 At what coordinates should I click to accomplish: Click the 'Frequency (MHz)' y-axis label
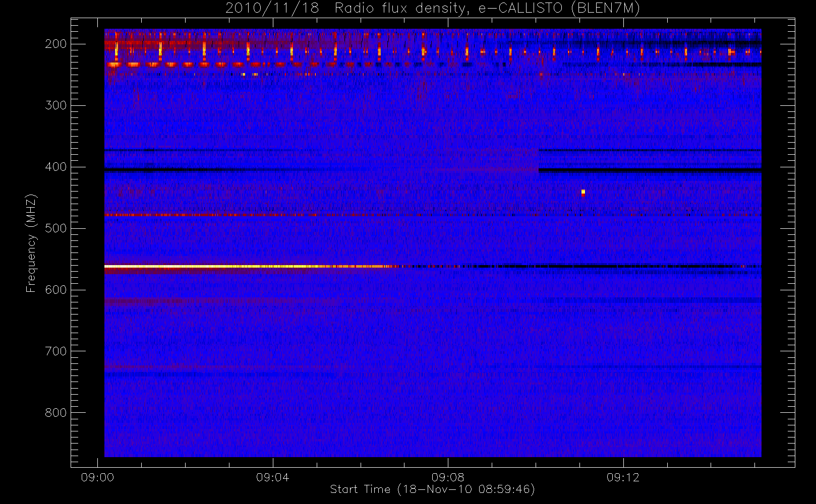31,243
